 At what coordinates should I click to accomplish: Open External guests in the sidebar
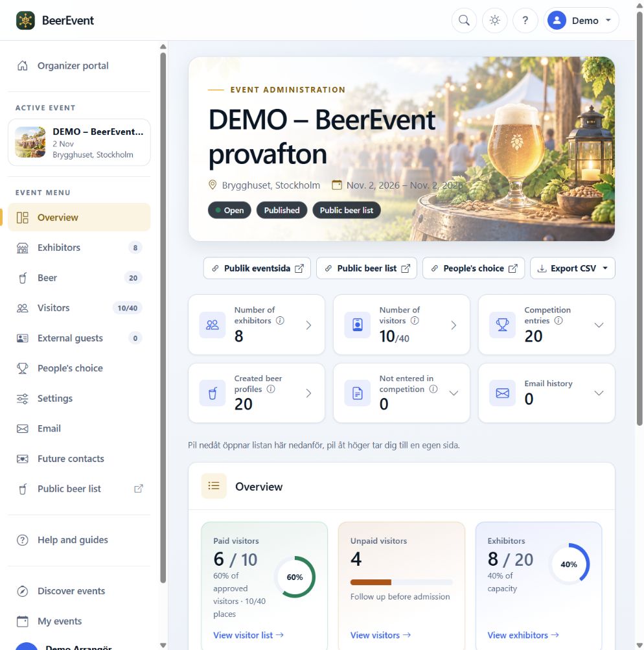pyautogui.click(x=79, y=338)
